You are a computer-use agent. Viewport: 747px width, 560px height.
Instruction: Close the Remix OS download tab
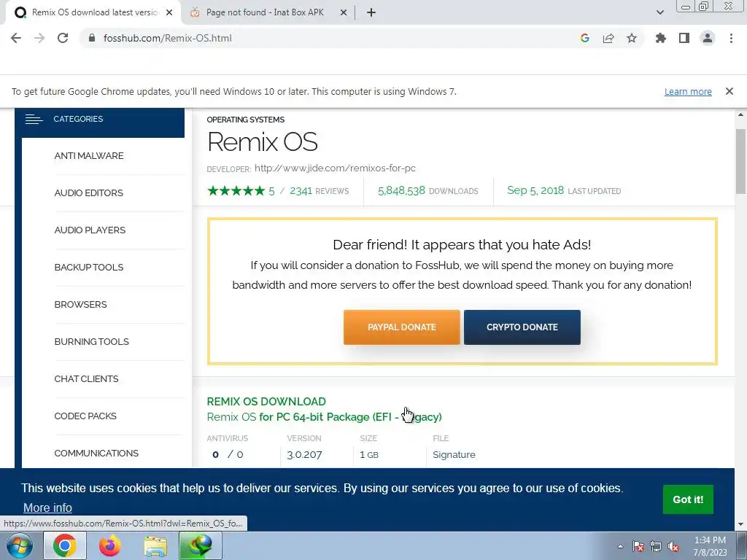pyautogui.click(x=169, y=13)
